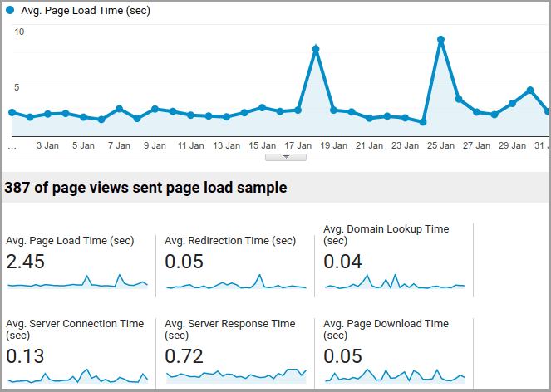Click the 2.45 page load value
551x392 pixels.
(25, 262)
